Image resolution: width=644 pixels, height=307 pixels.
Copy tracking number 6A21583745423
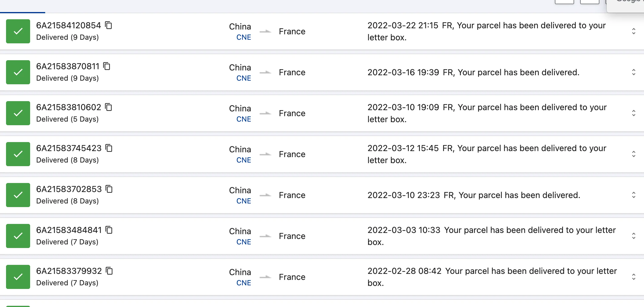109,148
